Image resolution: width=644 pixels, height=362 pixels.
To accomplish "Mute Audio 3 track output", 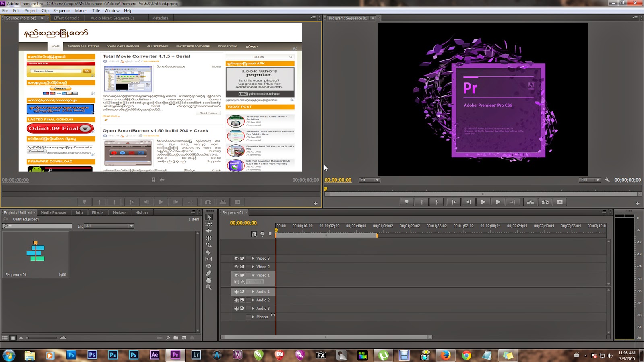I will point(236,309).
